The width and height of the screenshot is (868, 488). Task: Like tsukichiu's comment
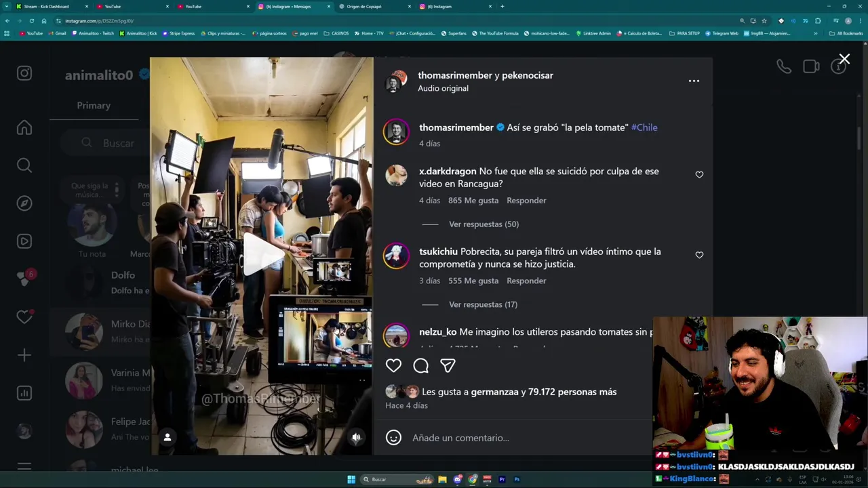click(x=699, y=255)
